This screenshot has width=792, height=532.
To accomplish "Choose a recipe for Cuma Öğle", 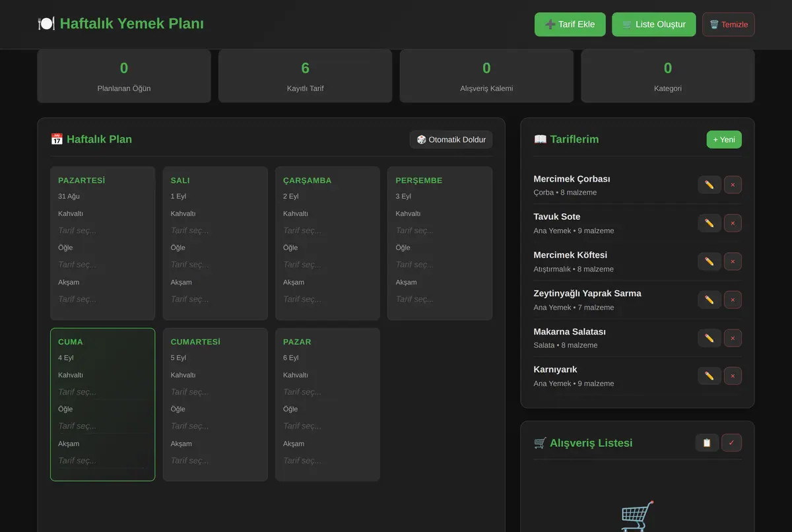I will click(x=103, y=426).
